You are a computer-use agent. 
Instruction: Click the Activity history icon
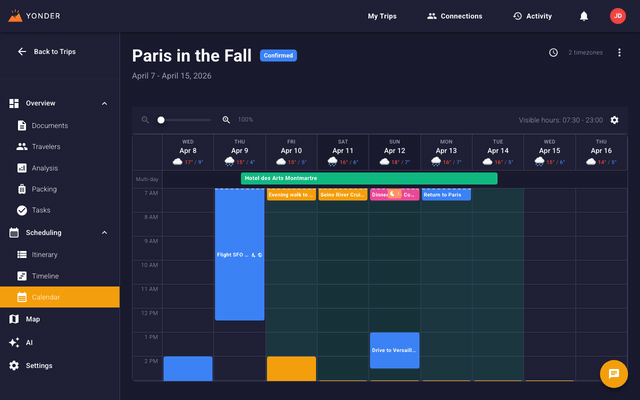518,16
